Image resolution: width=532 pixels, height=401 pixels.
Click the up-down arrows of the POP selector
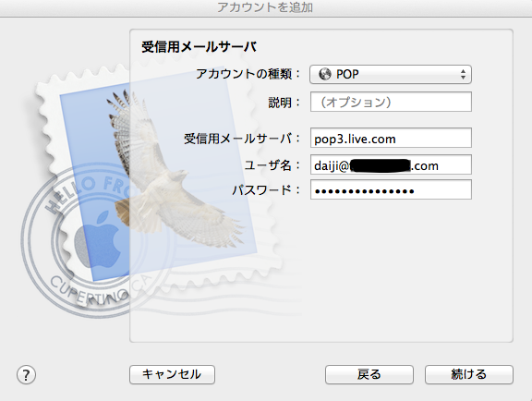[463, 74]
